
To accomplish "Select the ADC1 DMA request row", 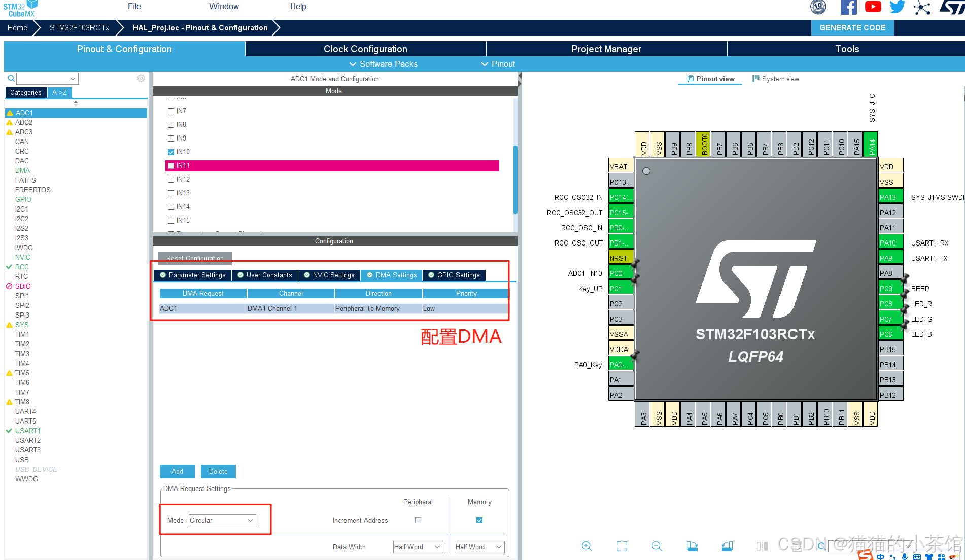I will click(334, 308).
